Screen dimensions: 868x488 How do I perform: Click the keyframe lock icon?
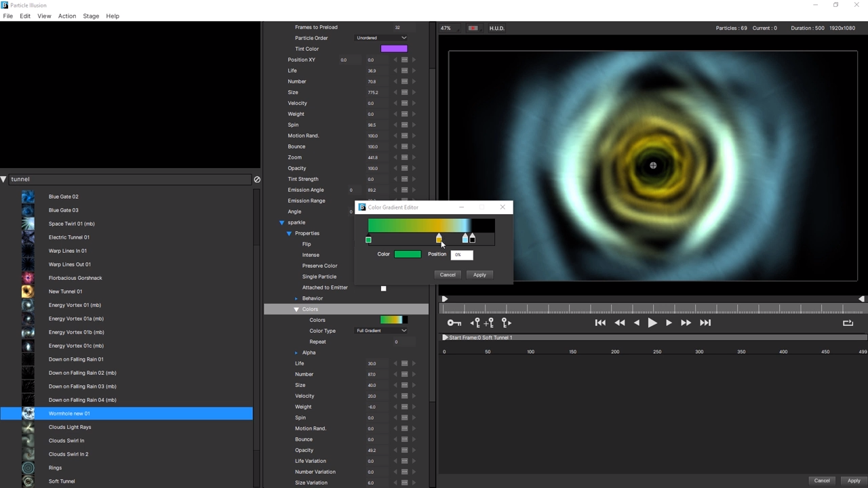[x=454, y=323]
